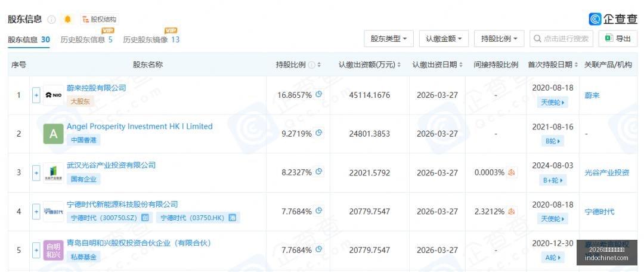Click the 22021.5792 amount cell
The width and height of the screenshot is (644, 272).
(370, 172)
